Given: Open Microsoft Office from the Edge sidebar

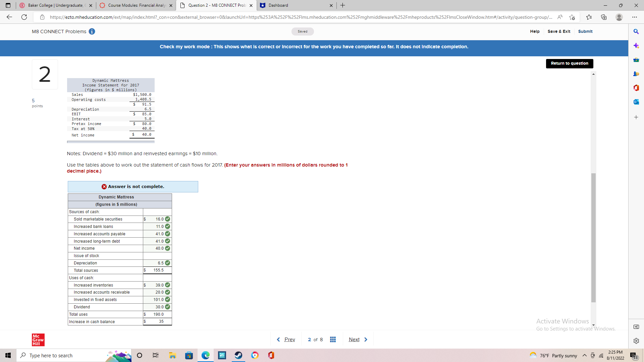Looking at the screenshot, I should 636,88.
